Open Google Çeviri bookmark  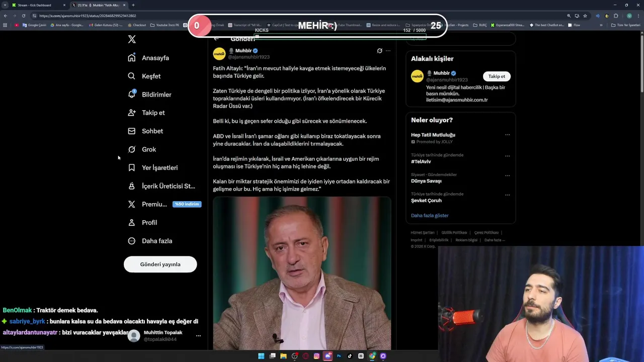(x=34, y=25)
